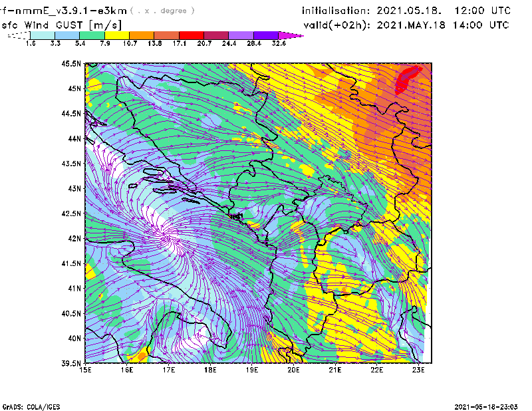Click the "16E" longitude label
532x411 pixels.
127,370
